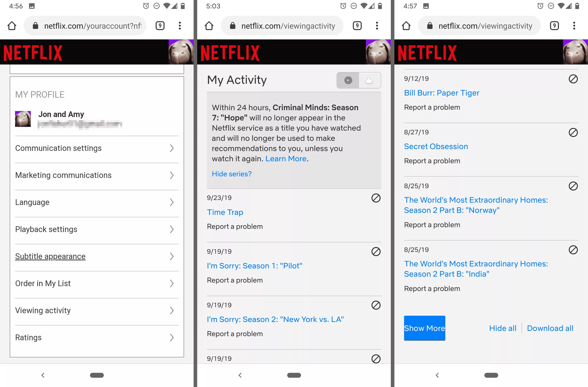This screenshot has width=588, height=387.
Task: Tap the profile avatar in the left phone header
Action: click(181, 52)
